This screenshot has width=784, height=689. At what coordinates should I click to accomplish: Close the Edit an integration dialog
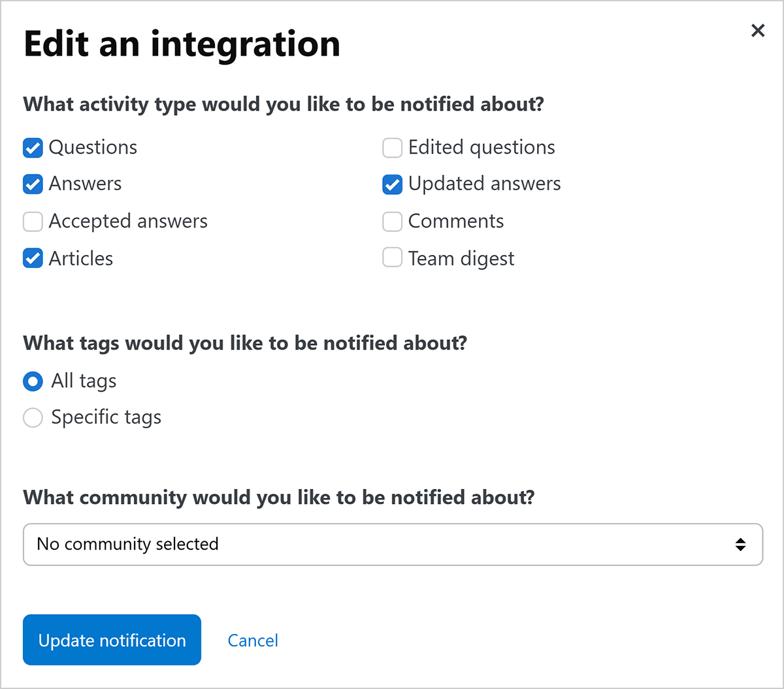point(757,31)
